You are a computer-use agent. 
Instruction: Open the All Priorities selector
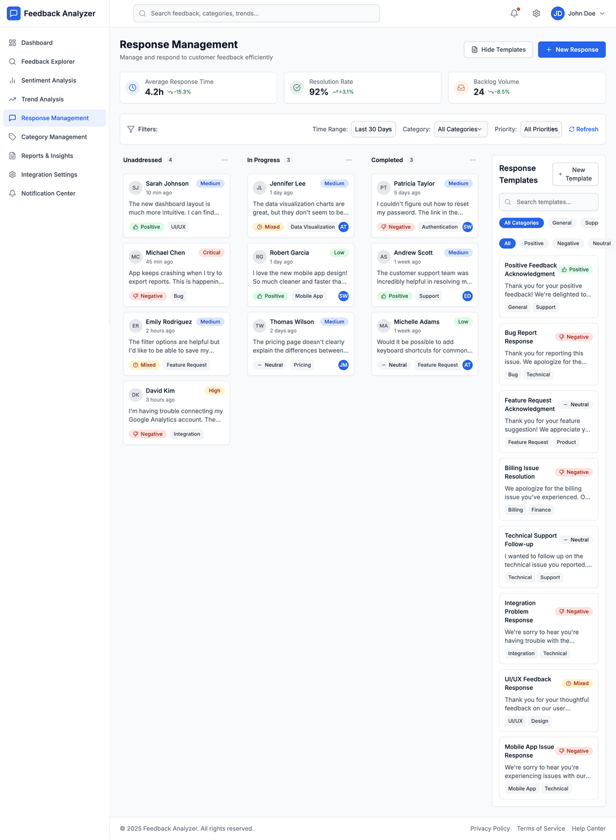point(541,130)
